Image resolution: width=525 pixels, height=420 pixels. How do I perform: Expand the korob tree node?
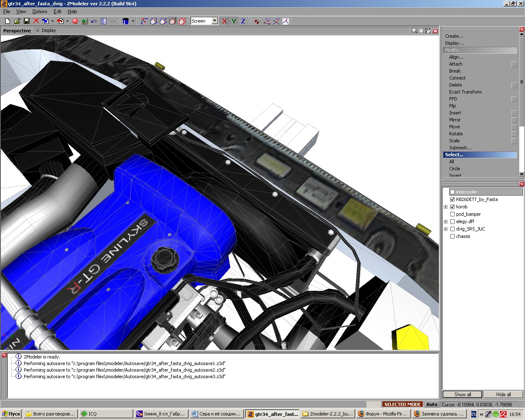point(446,207)
